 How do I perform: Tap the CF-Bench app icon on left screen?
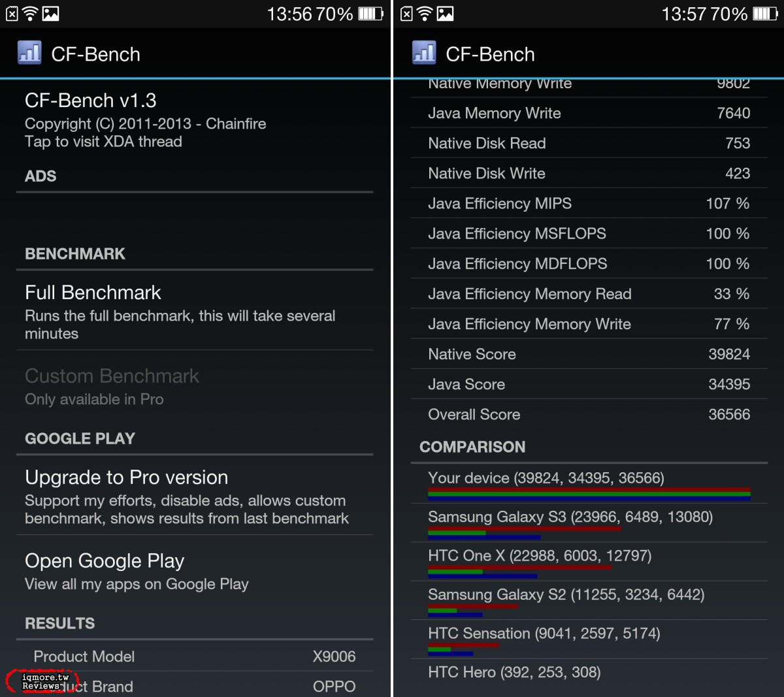coord(29,53)
